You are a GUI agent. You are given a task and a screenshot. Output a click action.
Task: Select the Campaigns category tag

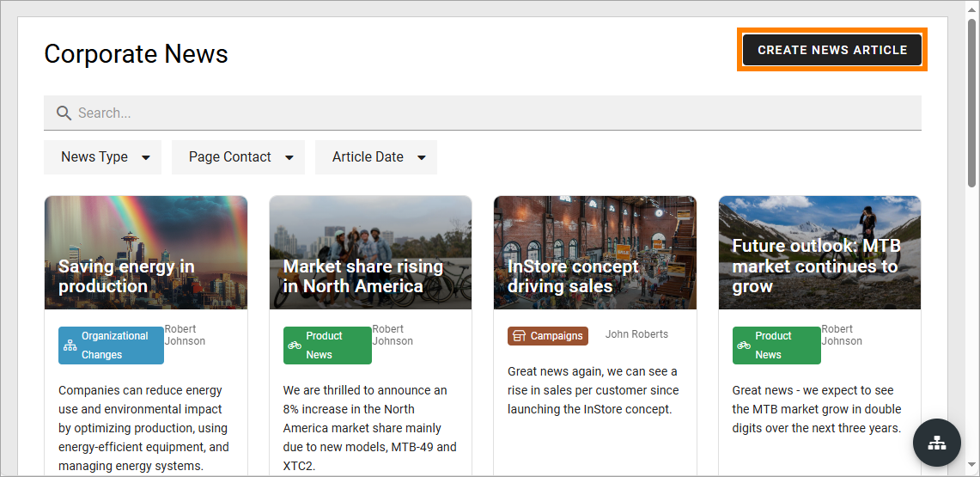point(547,336)
